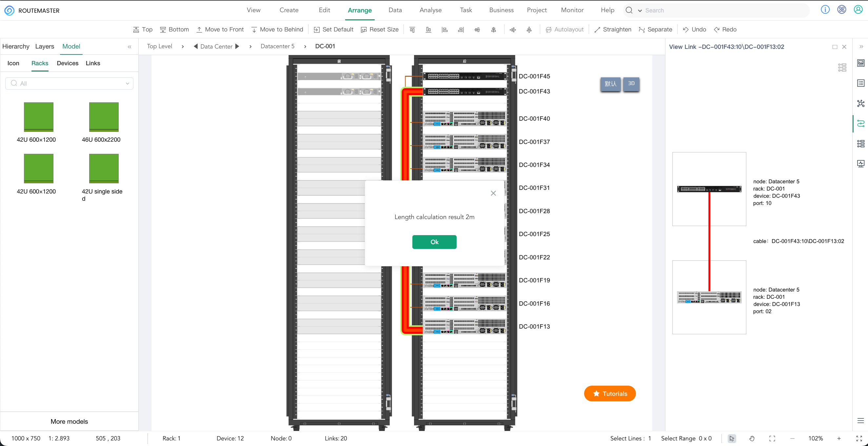The image size is (868, 446).
Task: Open the All filter dropdown
Action: click(x=69, y=83)
